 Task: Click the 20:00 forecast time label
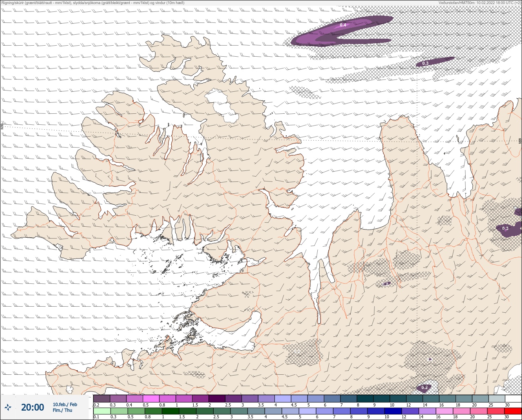pos(33,407)
